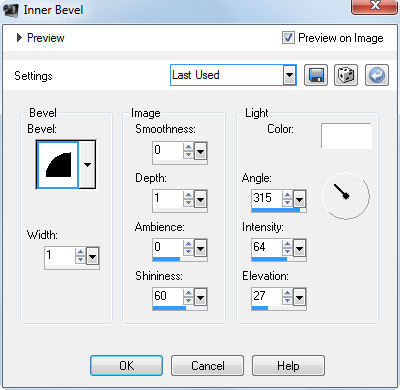This screenshot has width=400, height=390.
Task: Randomize parameters with the dice icon
Action: click(346, 75)
